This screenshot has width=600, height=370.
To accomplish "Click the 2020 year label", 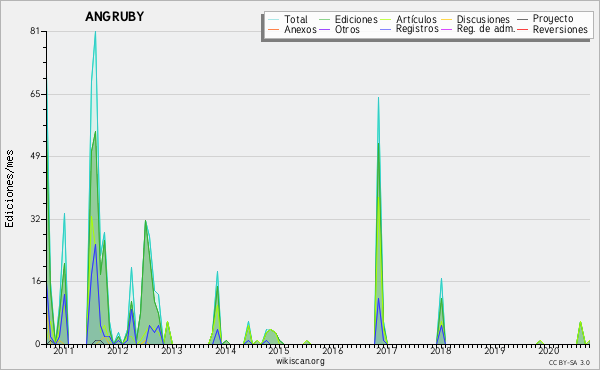I will 549,350.
